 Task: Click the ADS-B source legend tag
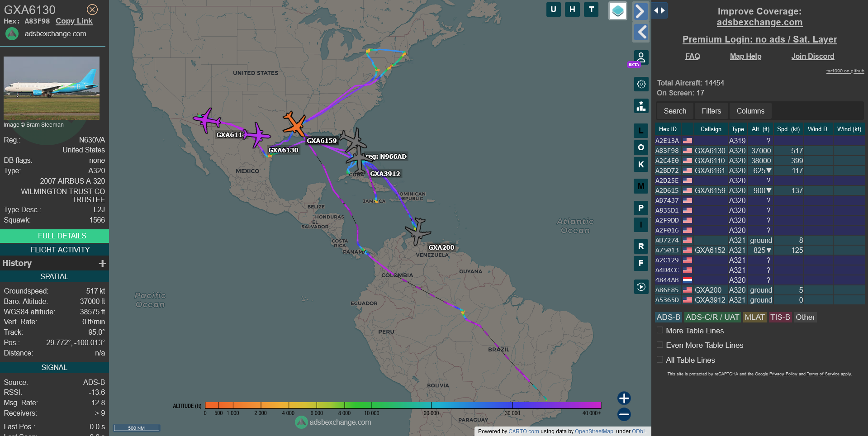click(x=668, y=318)
